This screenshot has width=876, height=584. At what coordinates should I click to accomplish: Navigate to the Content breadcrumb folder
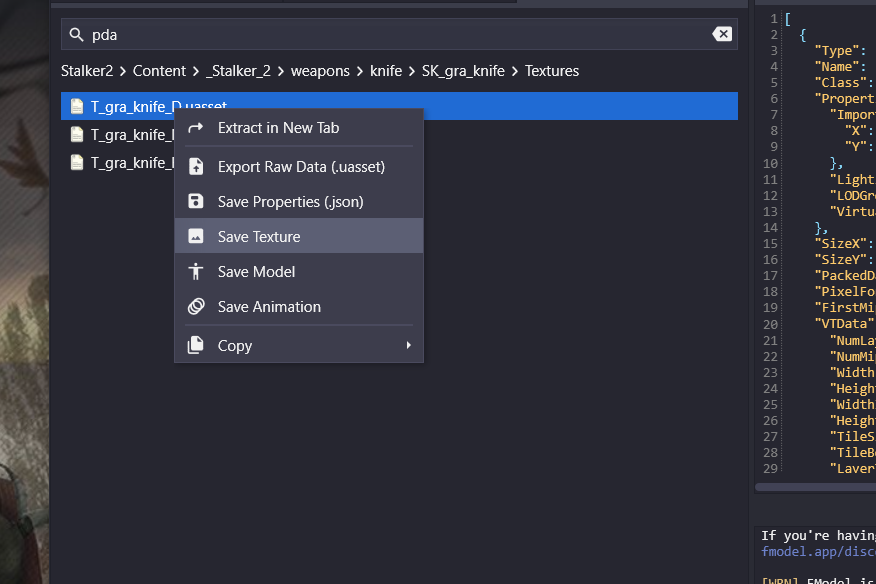tap(159, 71)
